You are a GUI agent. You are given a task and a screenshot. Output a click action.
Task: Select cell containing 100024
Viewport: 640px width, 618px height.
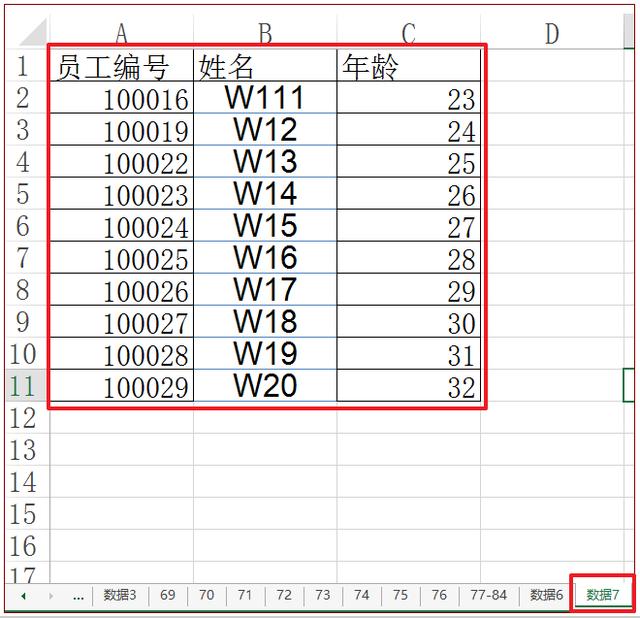coord(121,226)
